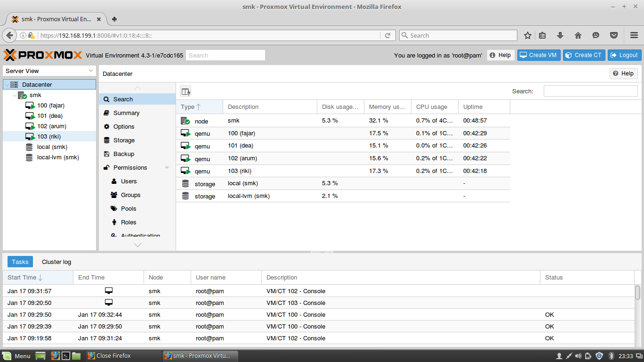
Task: Click the Users icon in the Permissions menu
Action: point(114,181)
